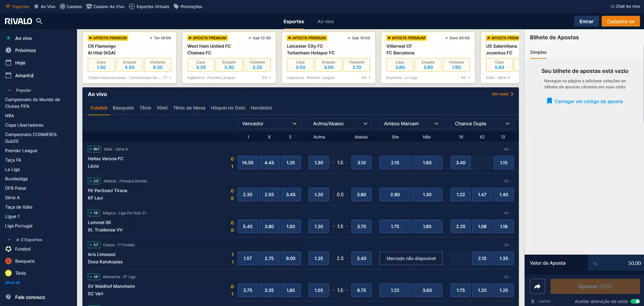
Task: Click the bet amount input field
Action: tap(616, 263)
